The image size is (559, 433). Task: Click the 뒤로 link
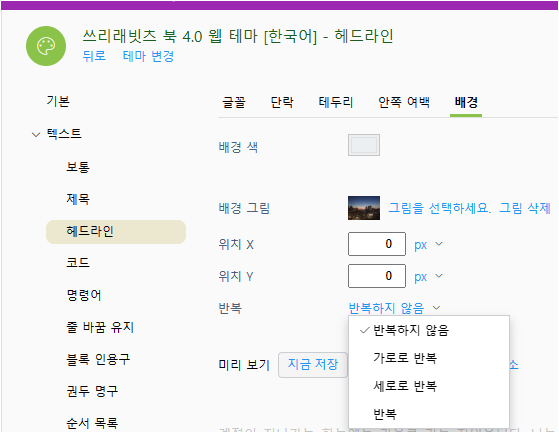pos(94,56)
